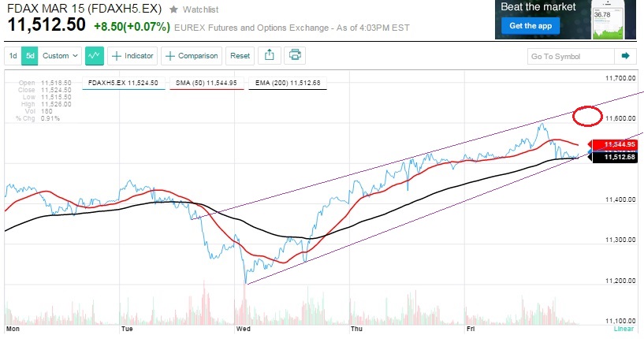Open the Custom range dropdown
The height and width of the screenshot is (339, 644).
[61, 56]
